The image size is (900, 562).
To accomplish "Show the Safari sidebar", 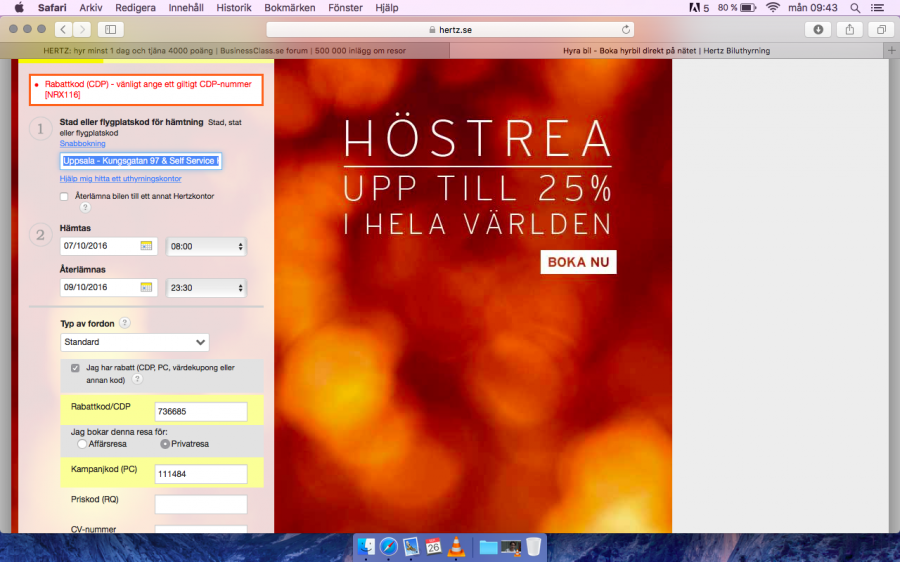I will pyautogui.click(x=111, y=29).
